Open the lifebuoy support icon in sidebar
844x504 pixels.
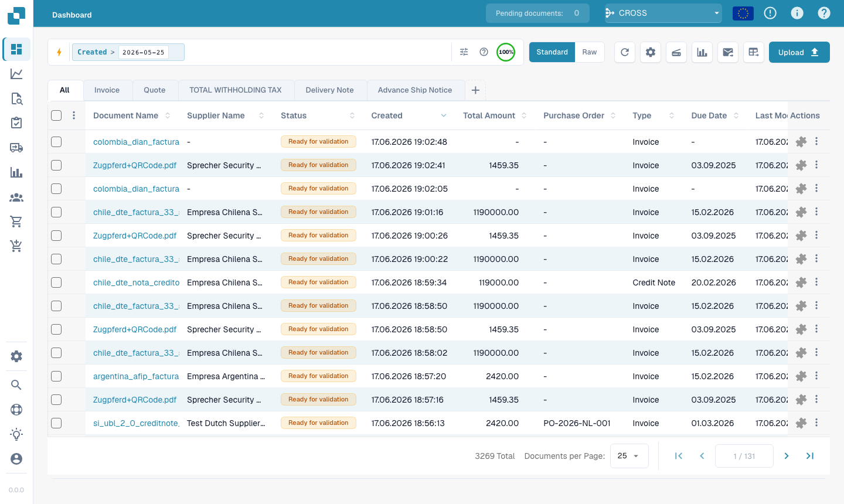pos(16,410)
